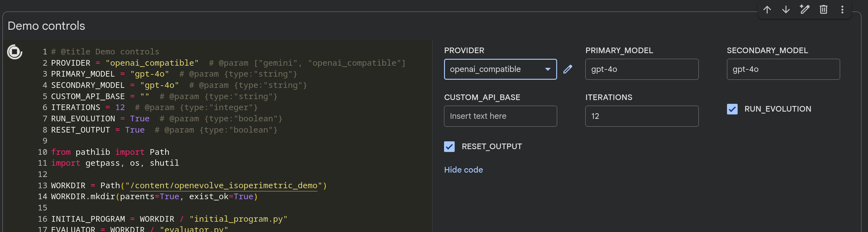This screenshot has width=868, height=232.
Task: Delete cell using trash icon
Action: tap(824, 10)
